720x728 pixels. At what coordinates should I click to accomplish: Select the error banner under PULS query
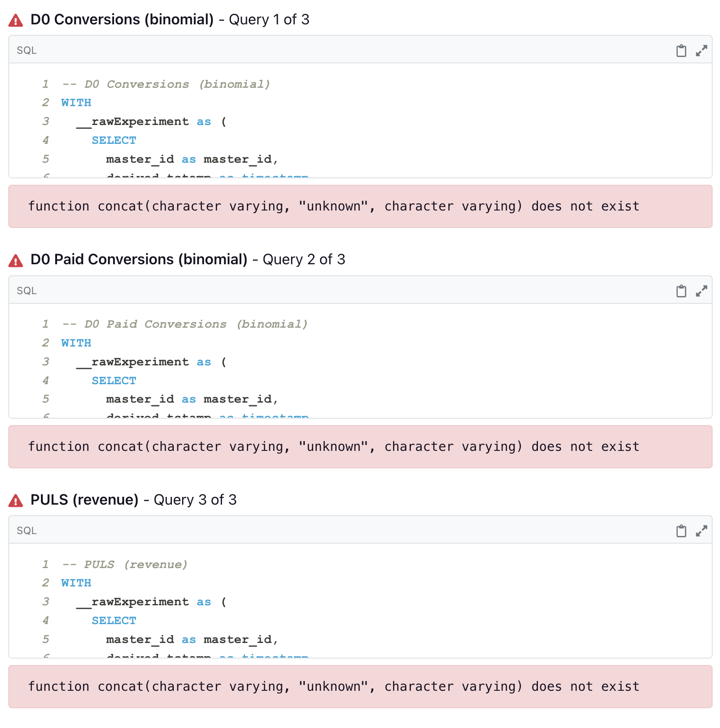333,686
